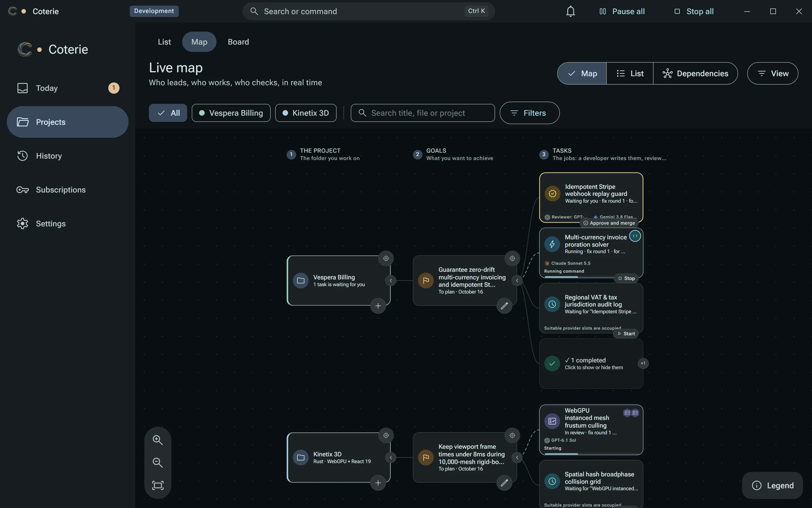
Task: Focus target on zero-drift goal node
Action: [x=512, y=258]
